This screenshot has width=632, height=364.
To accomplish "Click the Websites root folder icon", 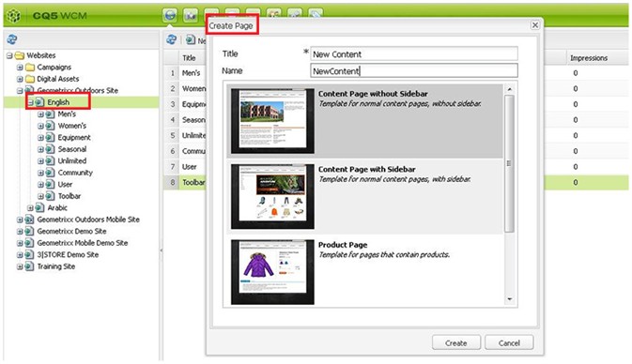I will (20, 55).
